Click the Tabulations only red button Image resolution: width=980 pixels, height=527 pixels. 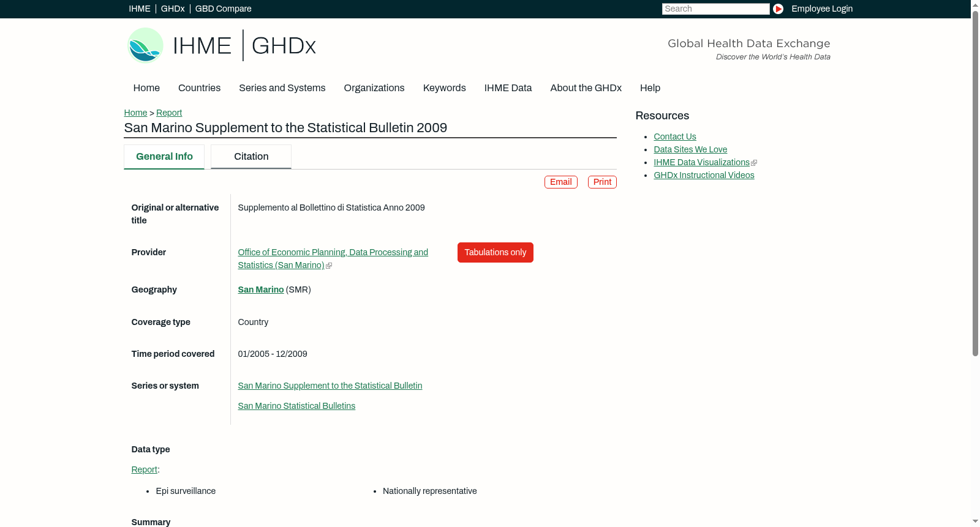495,252
